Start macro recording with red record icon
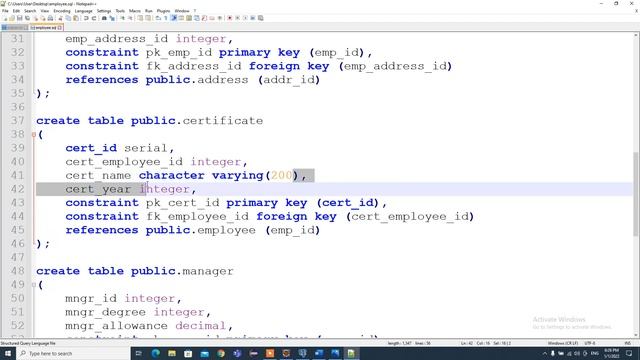Image resolution: width=640 pixels, height=360 pixels. 229,18
